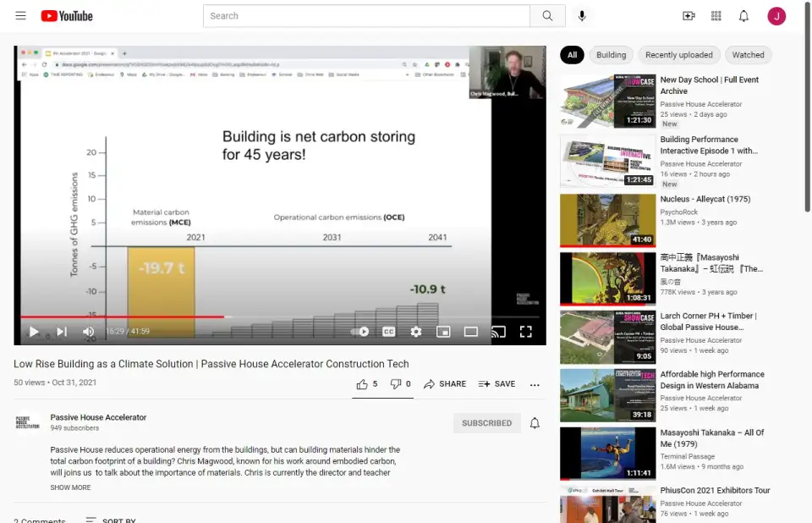This screenshot has height=523, width=812.
Task: Click in the Search input field
Action: 366,16
